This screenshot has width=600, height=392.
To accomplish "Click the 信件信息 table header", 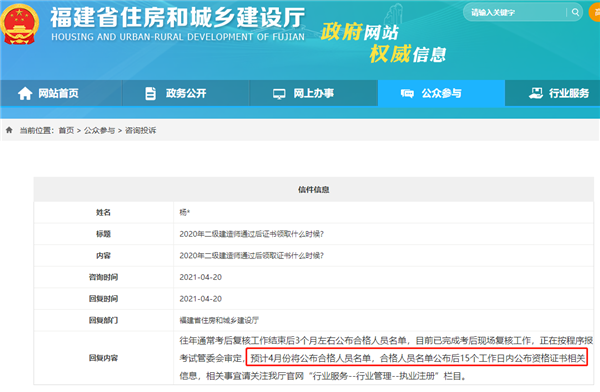I will point(314,189).
